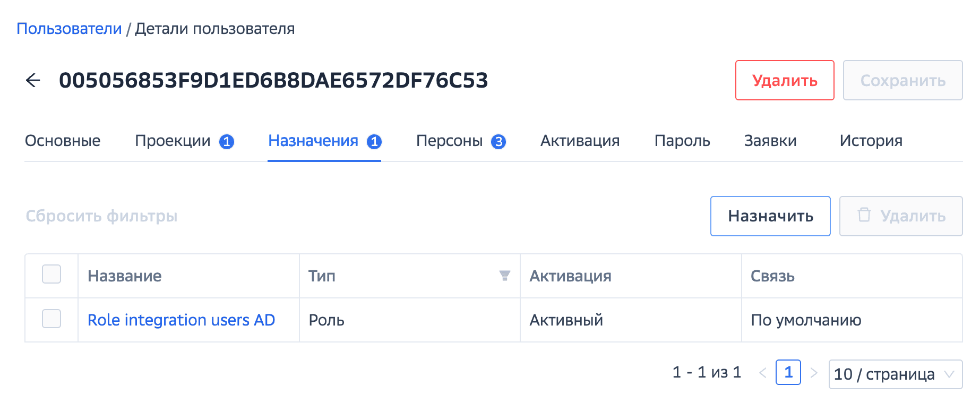Click the back arrow icon

pos(33,81)
